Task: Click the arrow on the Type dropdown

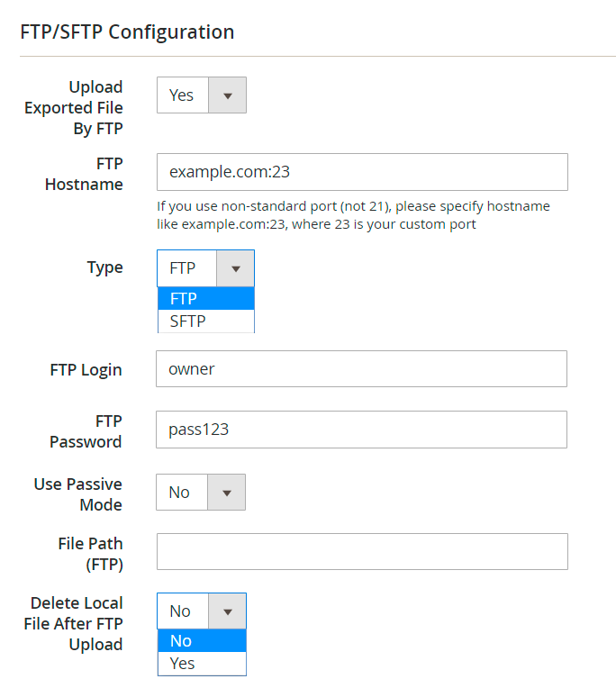Action: 236,268
